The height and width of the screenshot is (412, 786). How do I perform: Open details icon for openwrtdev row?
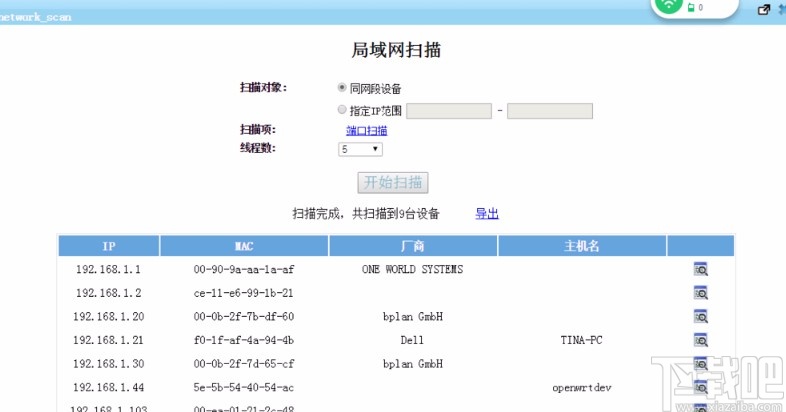coord(700,387)
